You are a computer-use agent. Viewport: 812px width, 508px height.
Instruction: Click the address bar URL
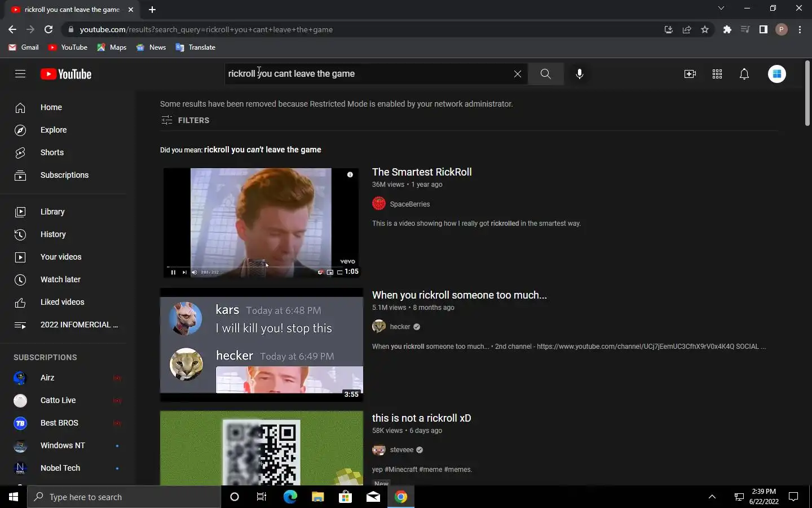point(206,29)
